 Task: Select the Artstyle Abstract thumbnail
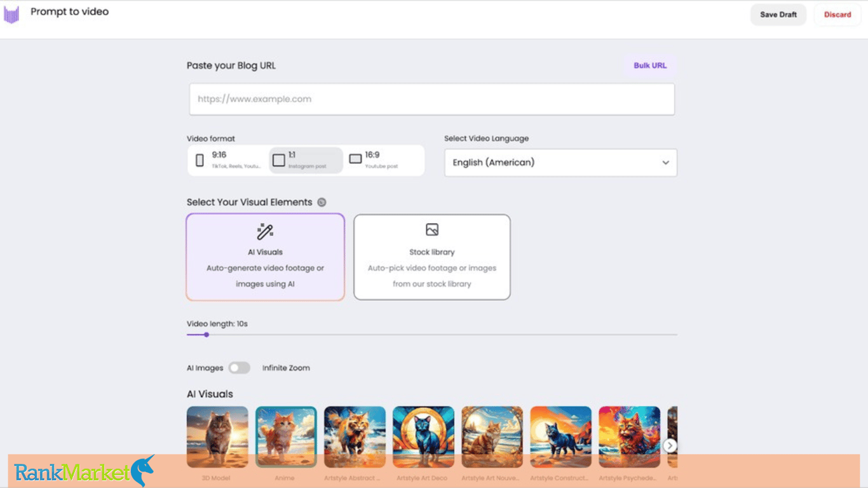(x=355, y=437)
